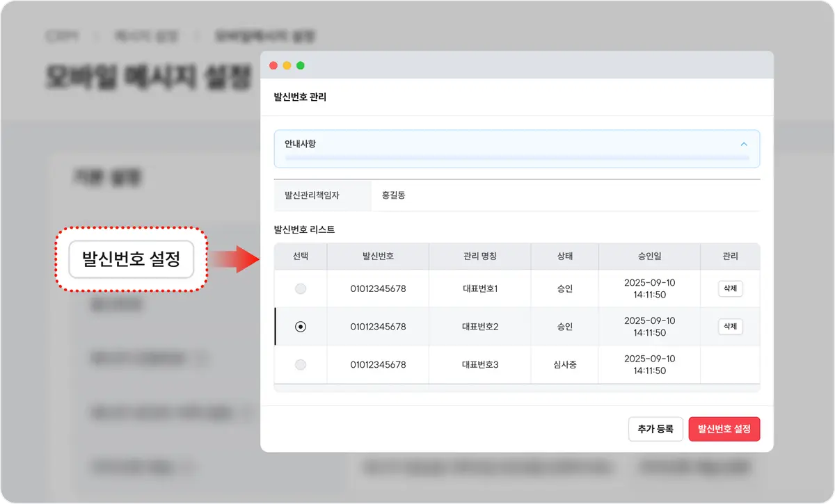
Task: Click the 승인 status of 대표번호1
Action: coord(564,288)
